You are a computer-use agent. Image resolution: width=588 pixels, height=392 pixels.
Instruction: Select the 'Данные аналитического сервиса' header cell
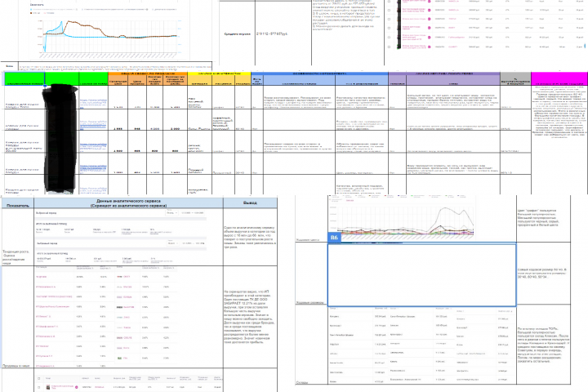point(129,203)
